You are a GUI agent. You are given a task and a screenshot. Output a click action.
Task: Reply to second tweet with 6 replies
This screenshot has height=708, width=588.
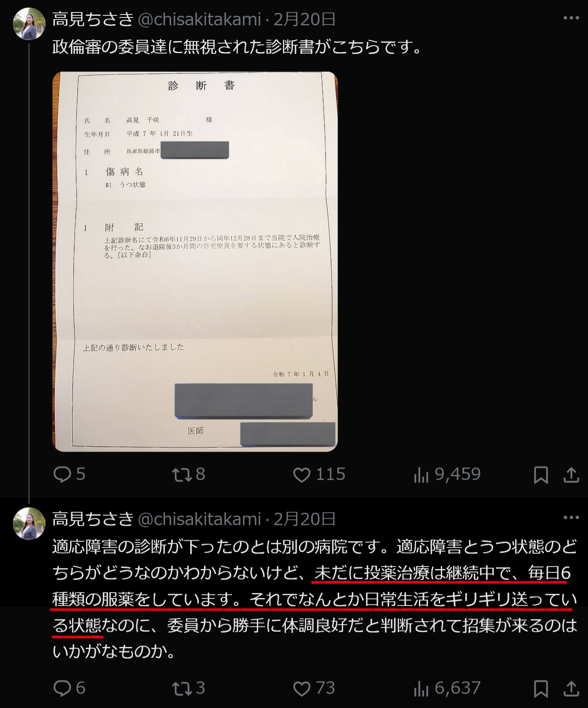[69, 688]
